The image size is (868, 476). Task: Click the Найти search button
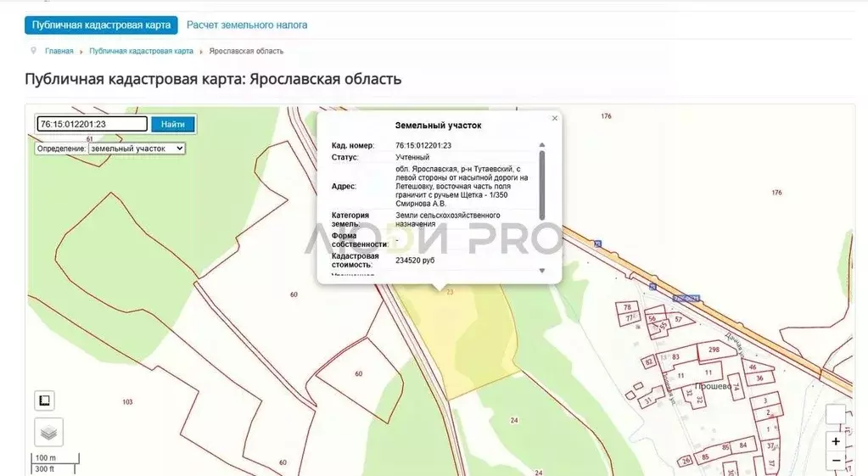(173, 124)
